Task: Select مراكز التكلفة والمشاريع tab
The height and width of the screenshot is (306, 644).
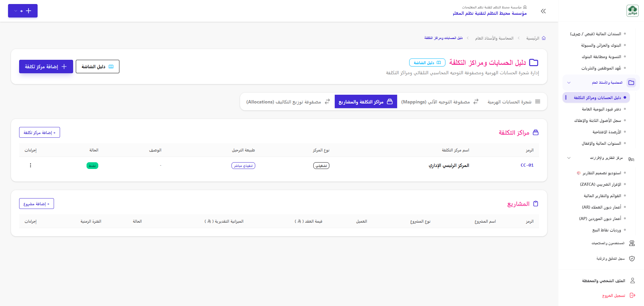Action: click(366, 102)
